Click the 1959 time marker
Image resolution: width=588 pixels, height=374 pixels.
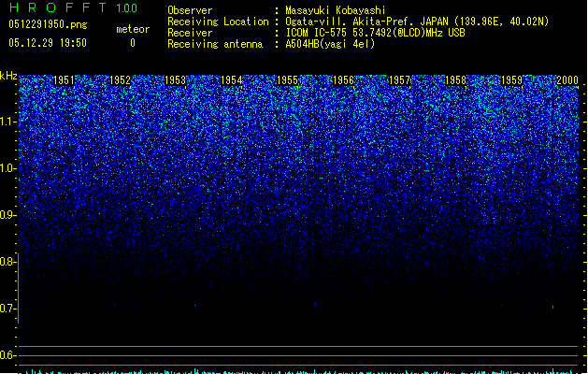coord(512,80)
